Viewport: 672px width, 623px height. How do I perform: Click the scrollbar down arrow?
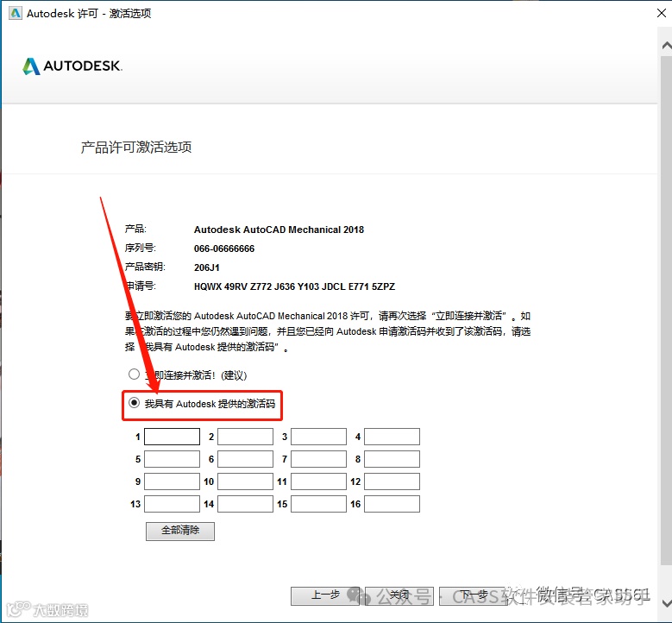(x=666, y=603)
